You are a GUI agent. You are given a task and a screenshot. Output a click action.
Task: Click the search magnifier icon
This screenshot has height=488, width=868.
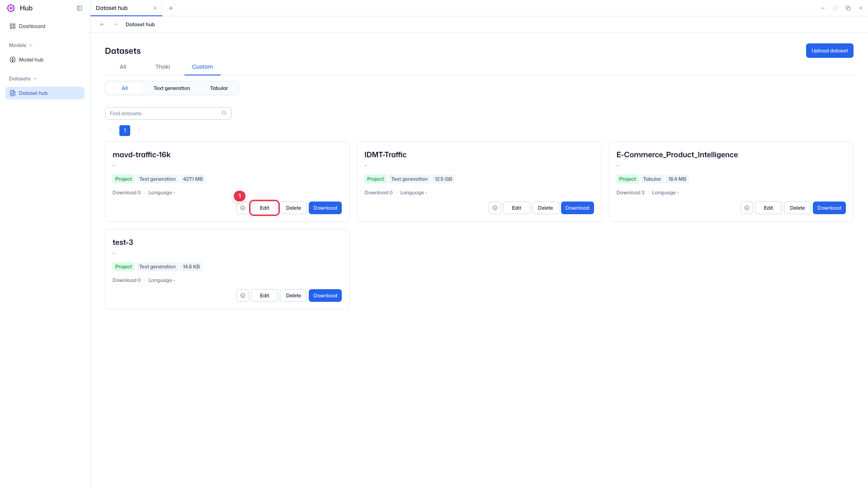(x=224, y=113)
